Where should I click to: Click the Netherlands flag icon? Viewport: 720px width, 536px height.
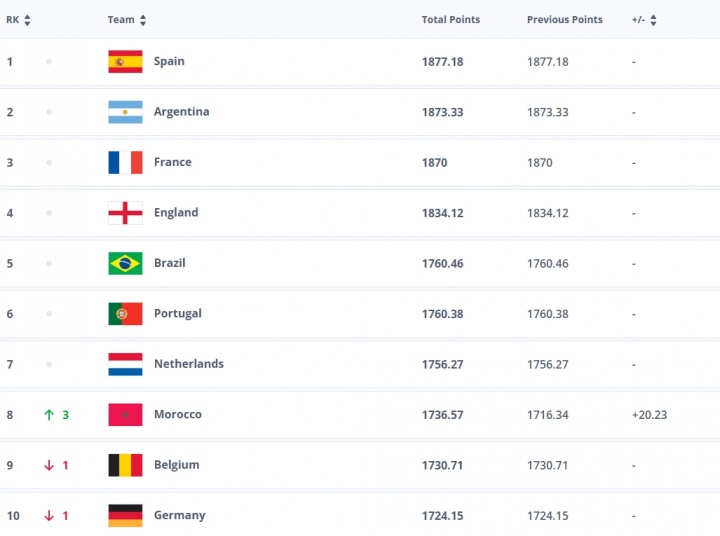[x=125, y=364]
